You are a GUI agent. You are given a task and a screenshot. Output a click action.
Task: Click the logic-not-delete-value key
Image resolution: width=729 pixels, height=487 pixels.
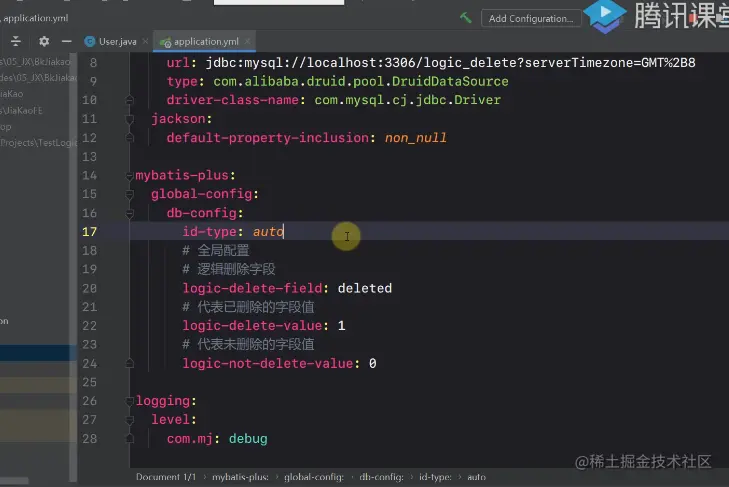268,363
